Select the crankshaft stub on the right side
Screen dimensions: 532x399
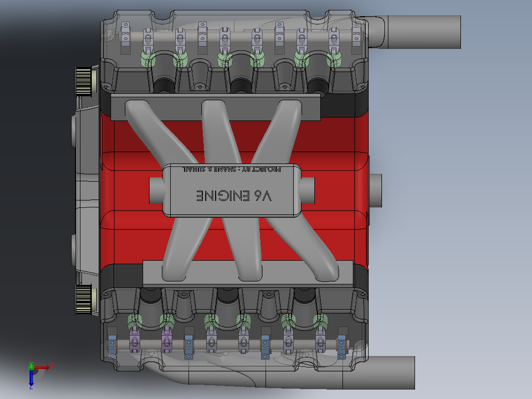pyautogui.click(x=375, y=191)
